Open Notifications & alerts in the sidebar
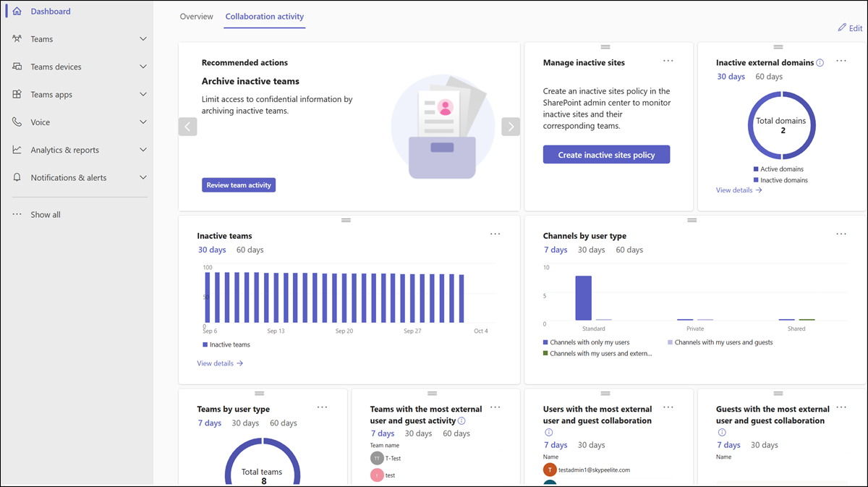This screenshot has width=868, height=487. point(17,177)
